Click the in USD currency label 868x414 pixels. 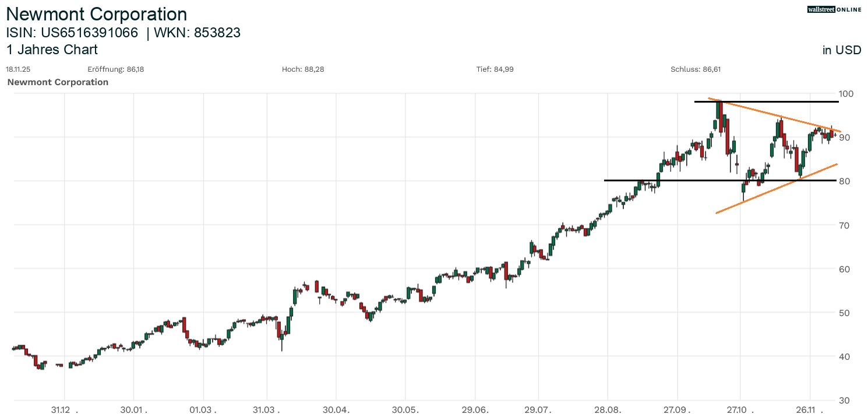point(842,50)
